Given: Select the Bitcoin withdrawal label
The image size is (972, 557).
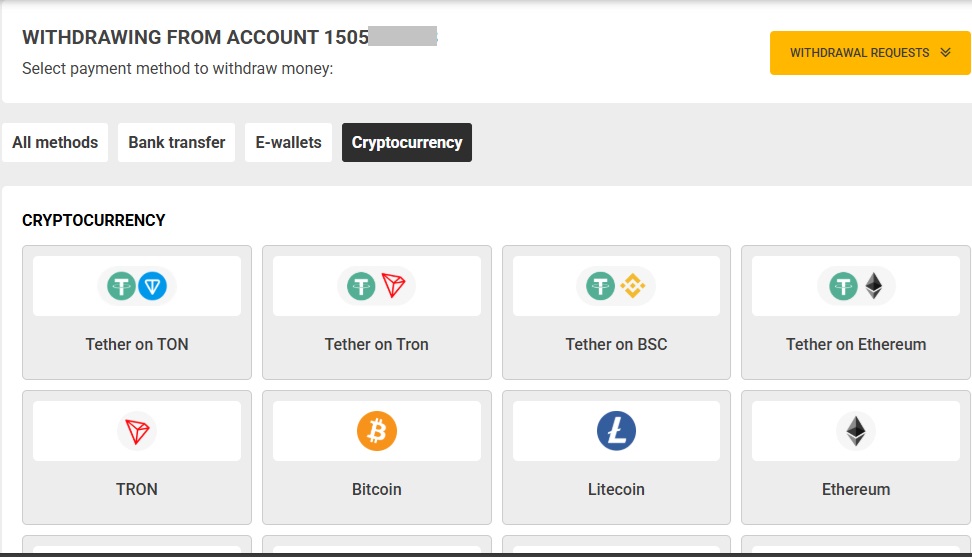Looking at the screenshot, I should [x=377, y=489].
